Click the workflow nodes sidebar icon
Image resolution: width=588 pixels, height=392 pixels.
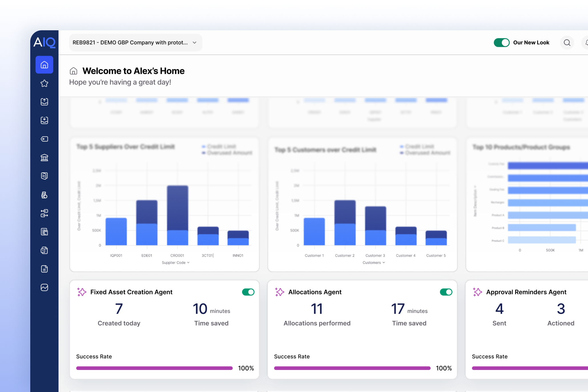click(x=44, y=213)
